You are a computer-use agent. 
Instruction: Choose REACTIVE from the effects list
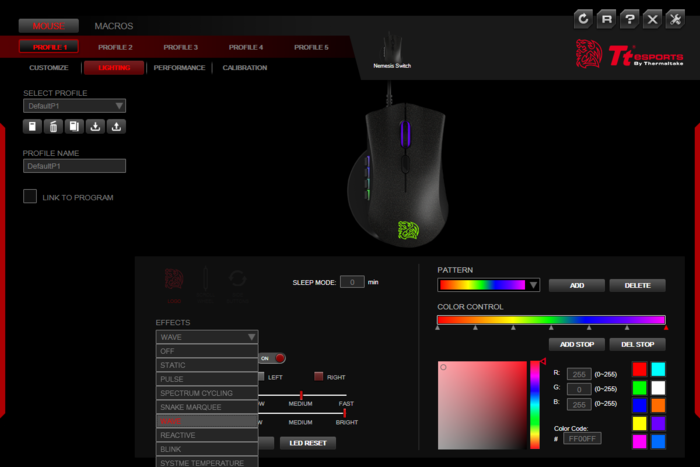point(207,435)
